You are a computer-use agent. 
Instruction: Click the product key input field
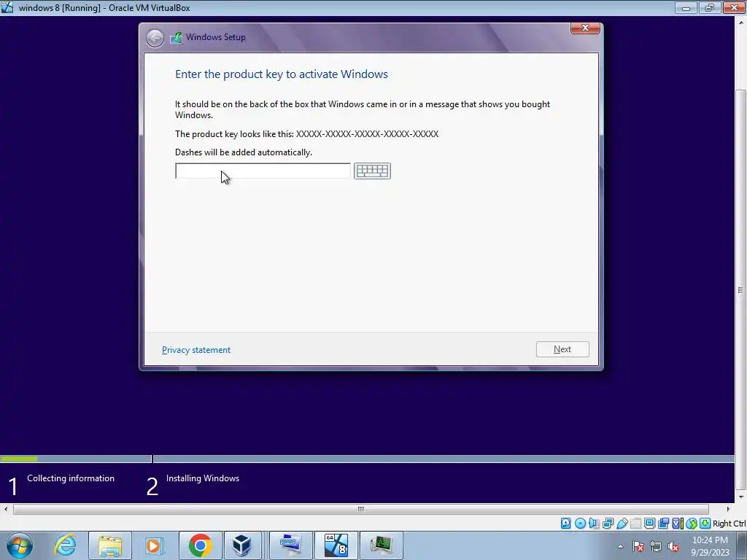coord(263,171)
